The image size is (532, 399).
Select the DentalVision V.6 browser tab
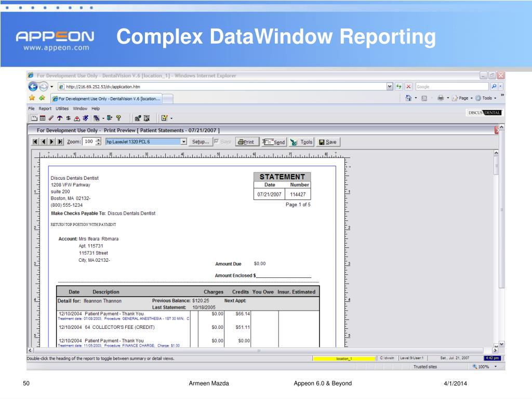[106, 99]
